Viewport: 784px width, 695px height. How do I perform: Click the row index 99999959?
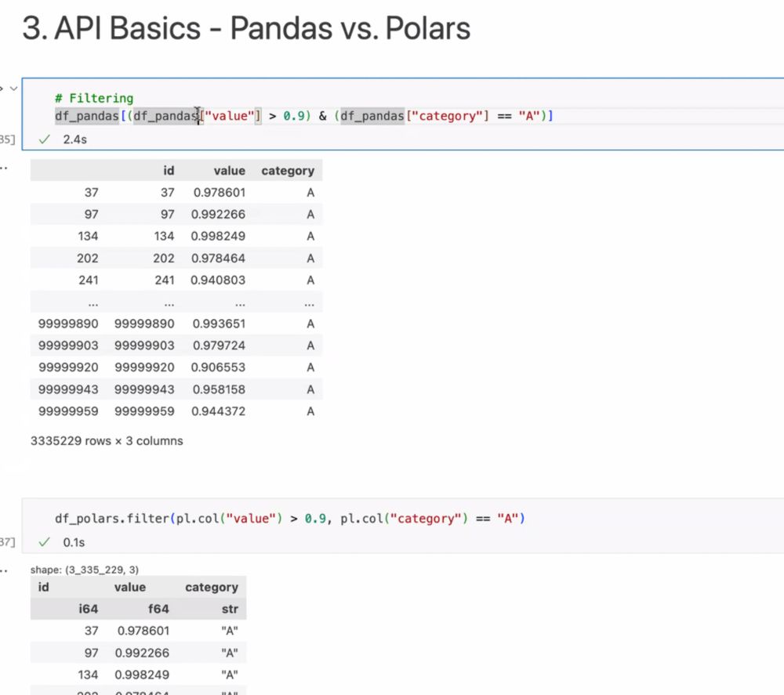tap(68, 411)
